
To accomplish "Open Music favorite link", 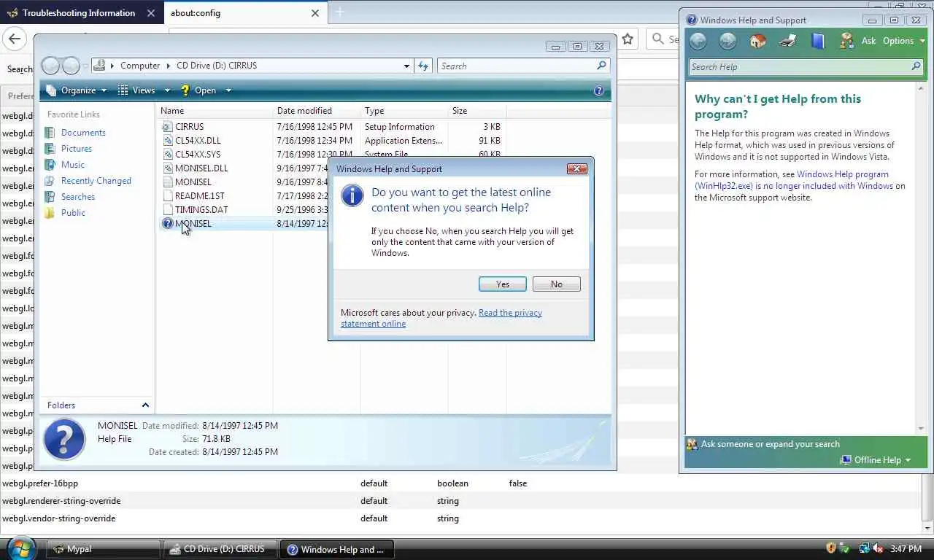I will pos(73,165).
